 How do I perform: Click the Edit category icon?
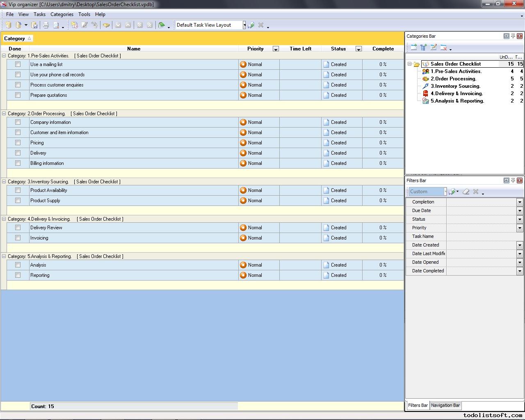(434, 48)
